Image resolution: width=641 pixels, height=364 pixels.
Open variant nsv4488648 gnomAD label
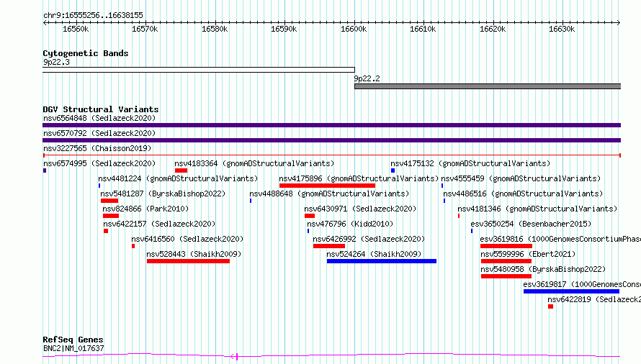329,194
